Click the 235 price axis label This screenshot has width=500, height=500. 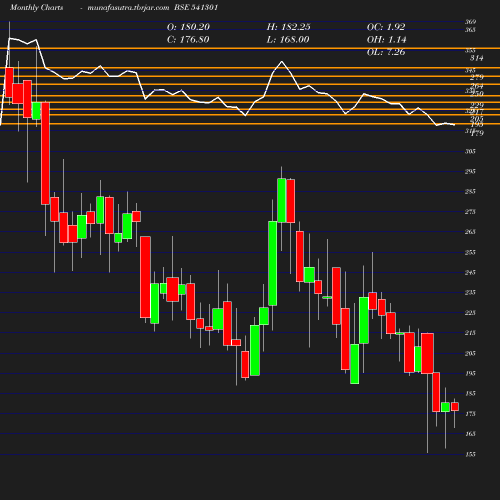point(470,292)
